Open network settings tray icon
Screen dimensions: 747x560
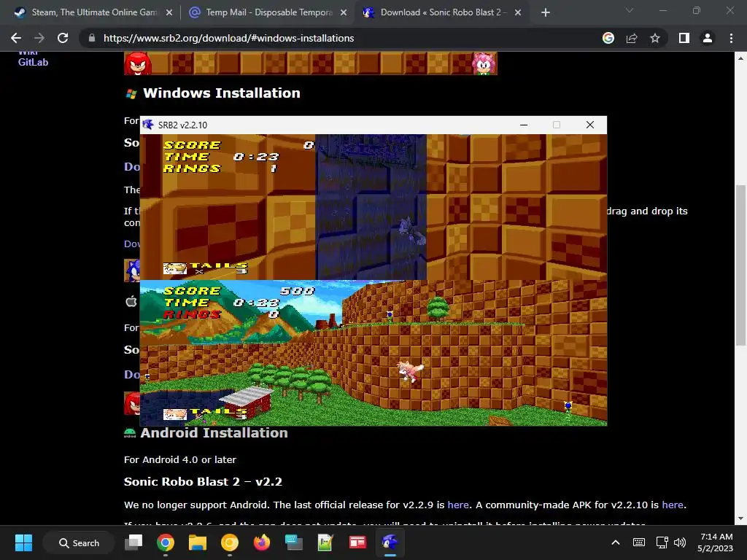[x=662, y=542]
